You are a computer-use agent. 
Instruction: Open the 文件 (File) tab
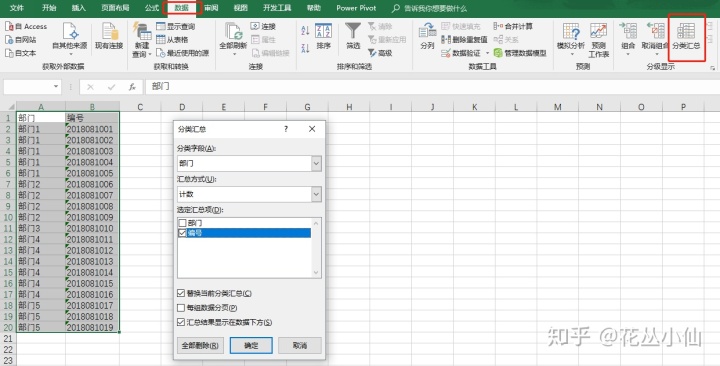click(x=17, y=8)
